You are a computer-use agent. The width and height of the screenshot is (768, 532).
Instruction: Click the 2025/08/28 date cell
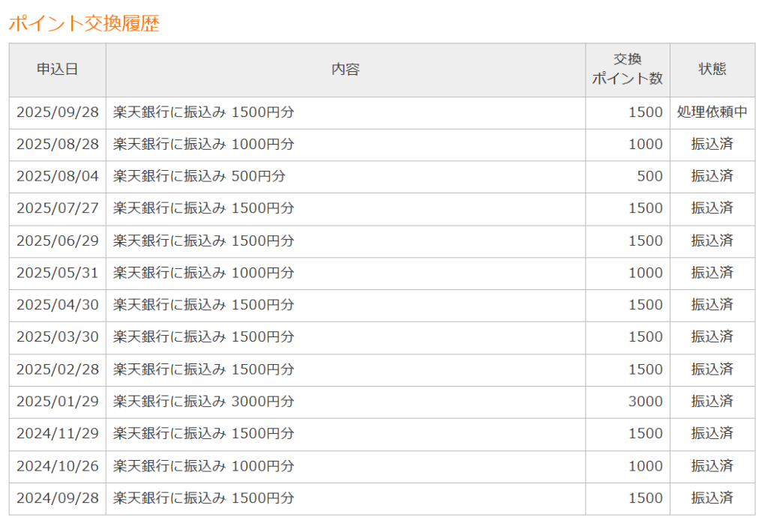[x=58, y=145]
